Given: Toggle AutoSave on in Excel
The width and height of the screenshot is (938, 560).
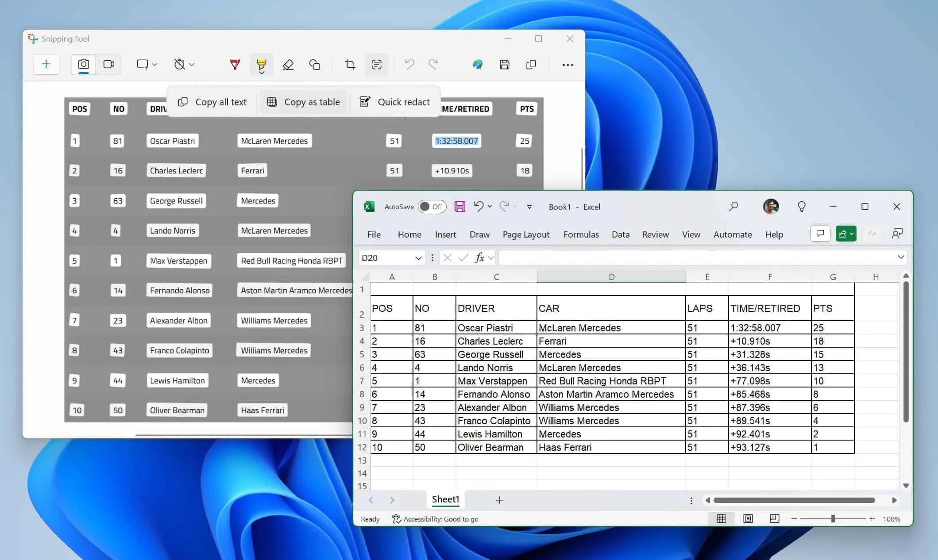Looking at the screenshot, I should [432, 207].
